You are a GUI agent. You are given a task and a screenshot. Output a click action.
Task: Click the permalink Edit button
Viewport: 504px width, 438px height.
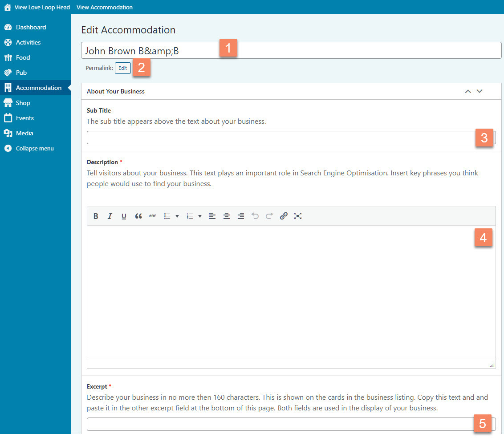[123, 68]
